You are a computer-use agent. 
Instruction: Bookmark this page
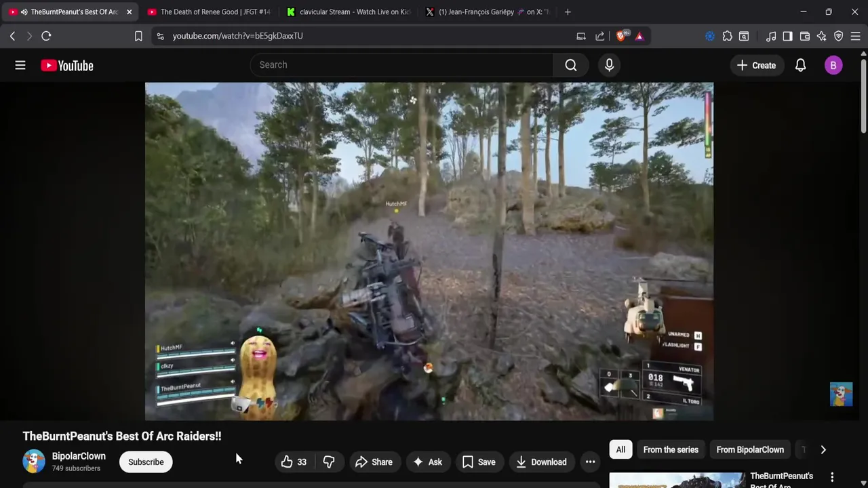[x=138, y=36]
